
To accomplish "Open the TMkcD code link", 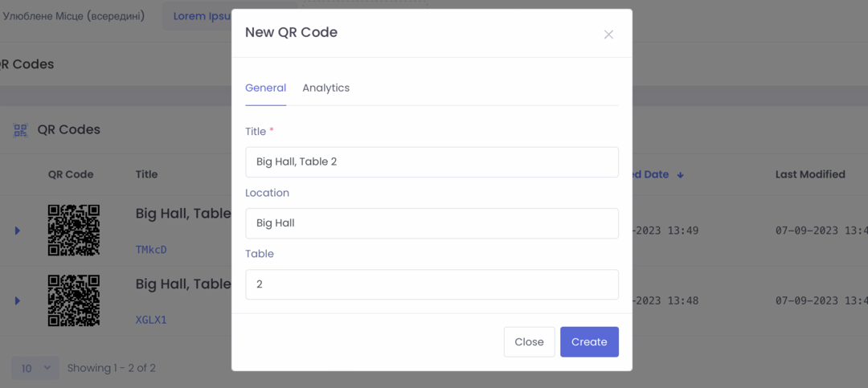I will pos(151,250).
